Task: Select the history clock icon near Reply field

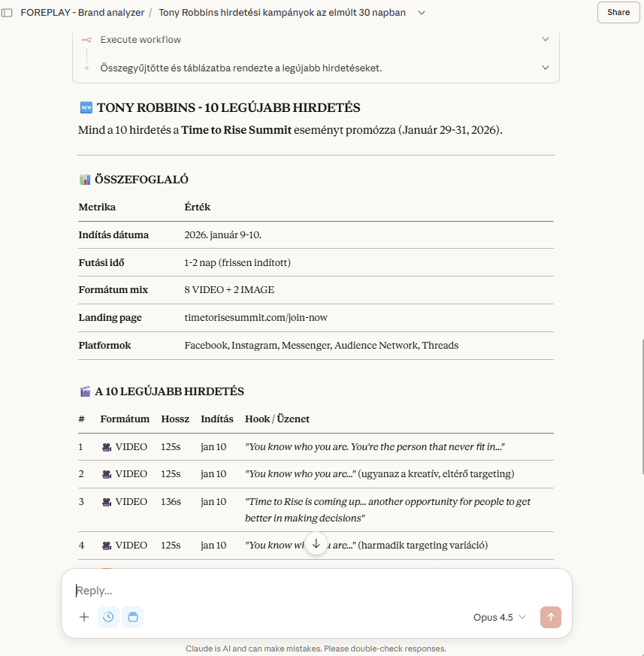Action: coord(108,617)
